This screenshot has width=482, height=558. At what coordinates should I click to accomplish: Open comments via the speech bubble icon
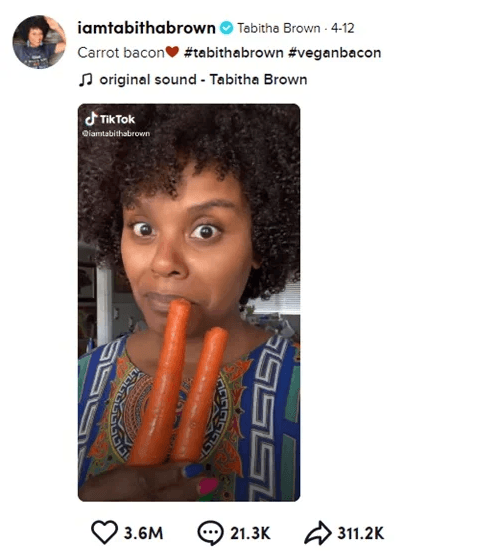210,533
